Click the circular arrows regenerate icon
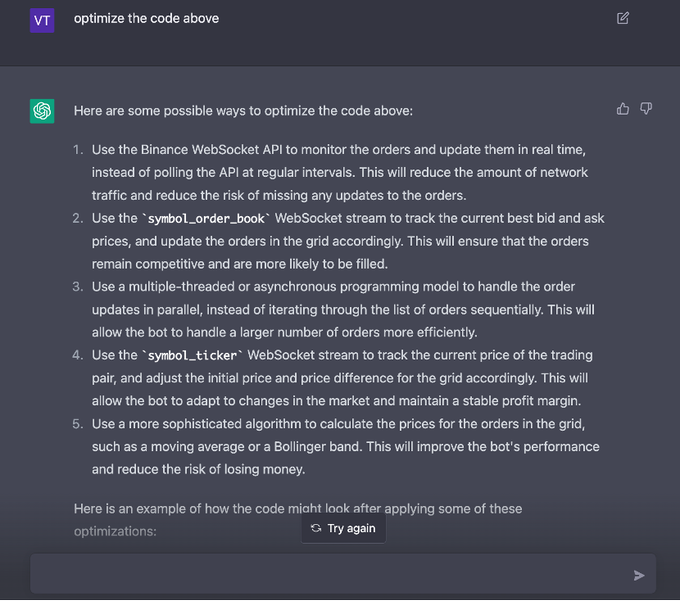Image resolution: width=680 pixels, height=601 pixels. point(316,528)
